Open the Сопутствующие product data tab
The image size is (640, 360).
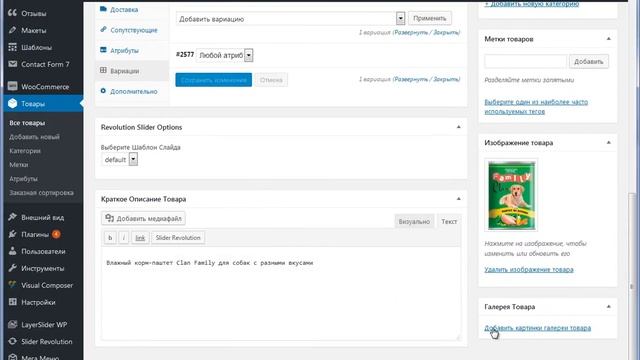click(x=132, y=30)
